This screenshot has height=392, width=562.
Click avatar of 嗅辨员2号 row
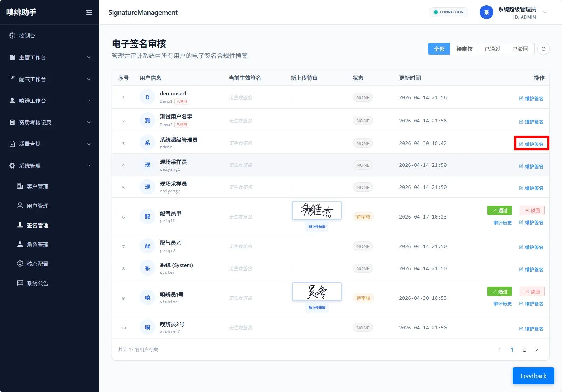[147, 327]
